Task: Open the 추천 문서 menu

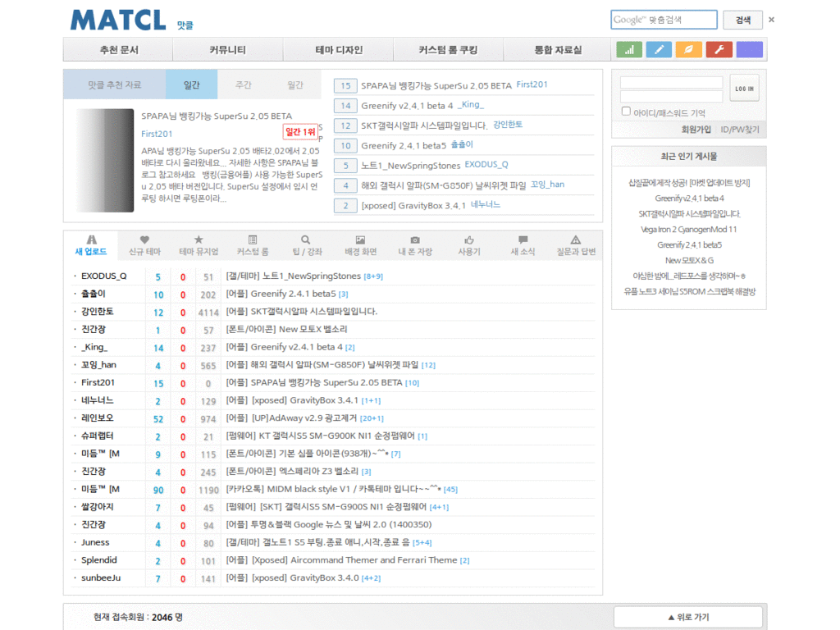Action: [x=118, y=50]
